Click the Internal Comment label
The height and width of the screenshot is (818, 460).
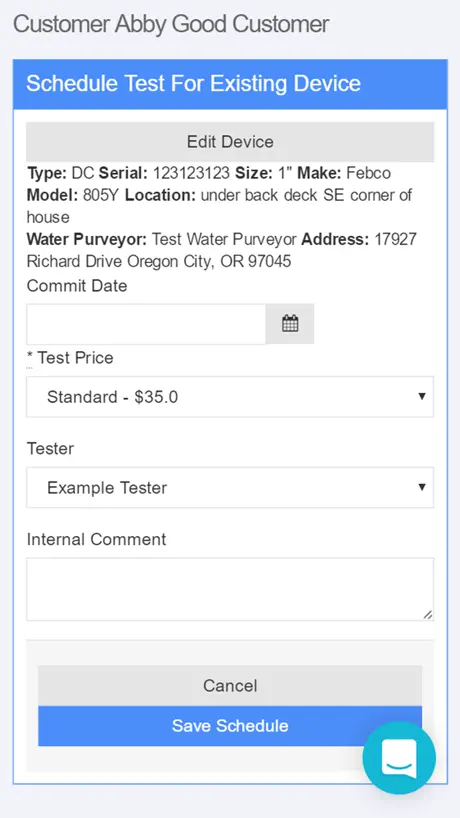click(x=96, y=539)
